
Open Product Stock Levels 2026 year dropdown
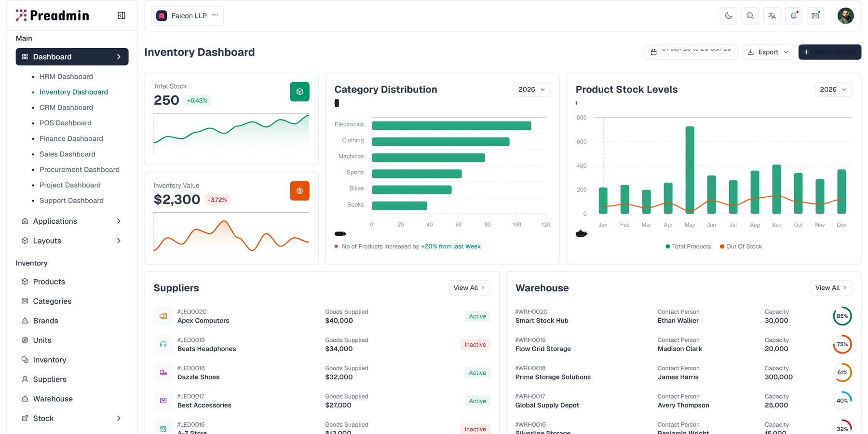point(833,90)
